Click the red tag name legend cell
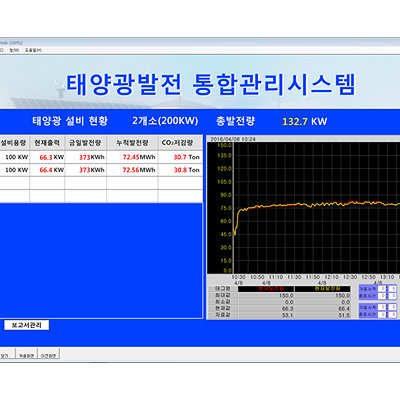This screenshot has height=400, width=400. [266, 289]
